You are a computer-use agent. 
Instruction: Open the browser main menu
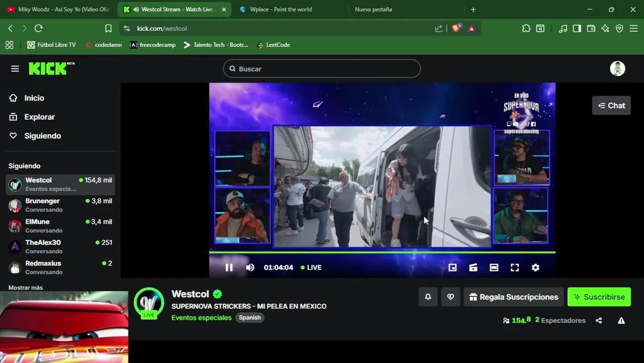(x=633, y=29)
